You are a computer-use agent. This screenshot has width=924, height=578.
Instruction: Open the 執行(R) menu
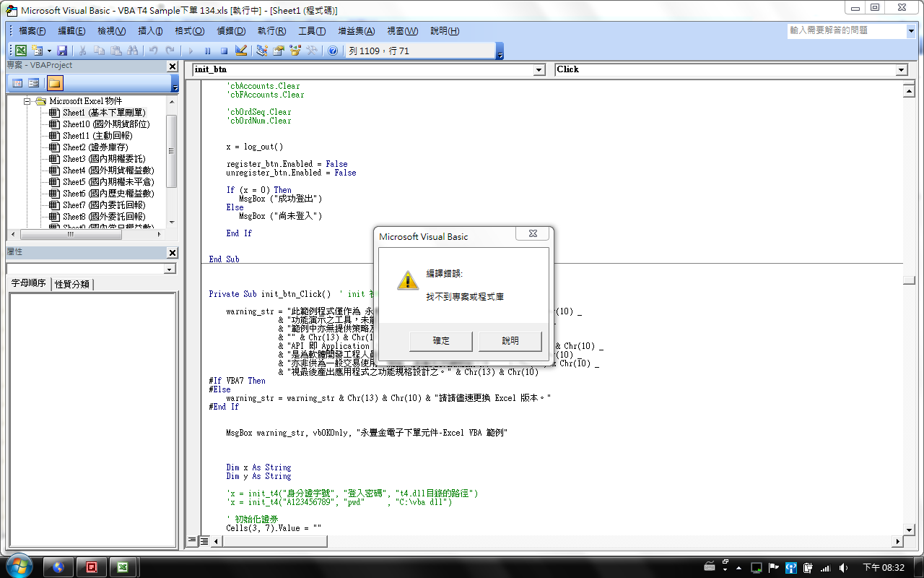coord(271,31)
